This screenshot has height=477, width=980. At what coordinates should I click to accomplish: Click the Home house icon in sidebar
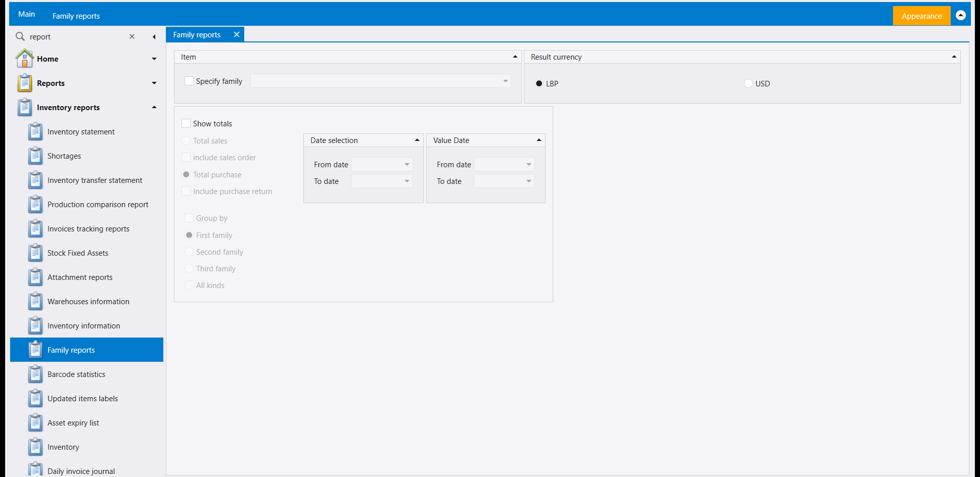(24, 58)
